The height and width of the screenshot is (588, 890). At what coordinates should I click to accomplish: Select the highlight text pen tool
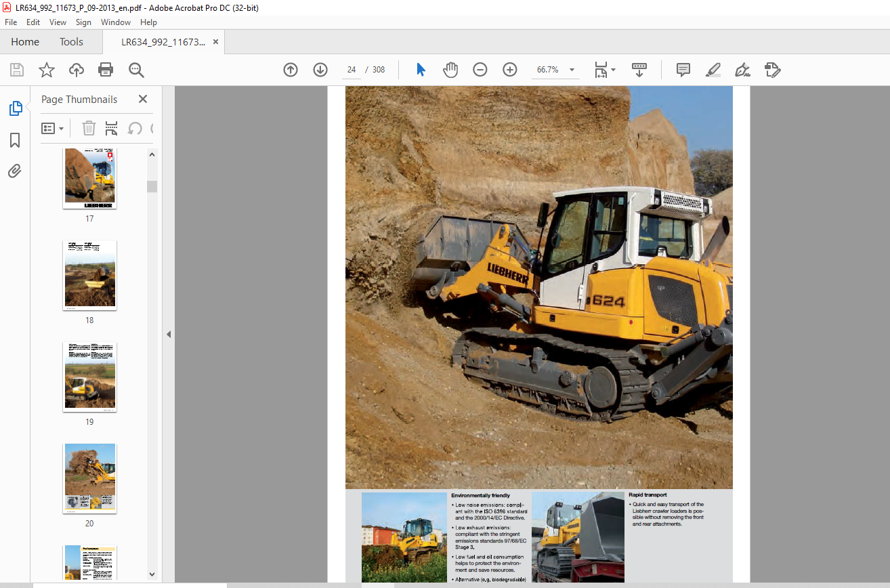pos(713,70)
